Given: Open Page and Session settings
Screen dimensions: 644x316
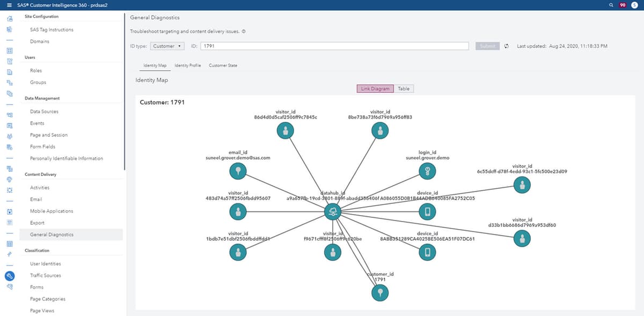Looking at the screenshot, I should [x=49, y=135].
